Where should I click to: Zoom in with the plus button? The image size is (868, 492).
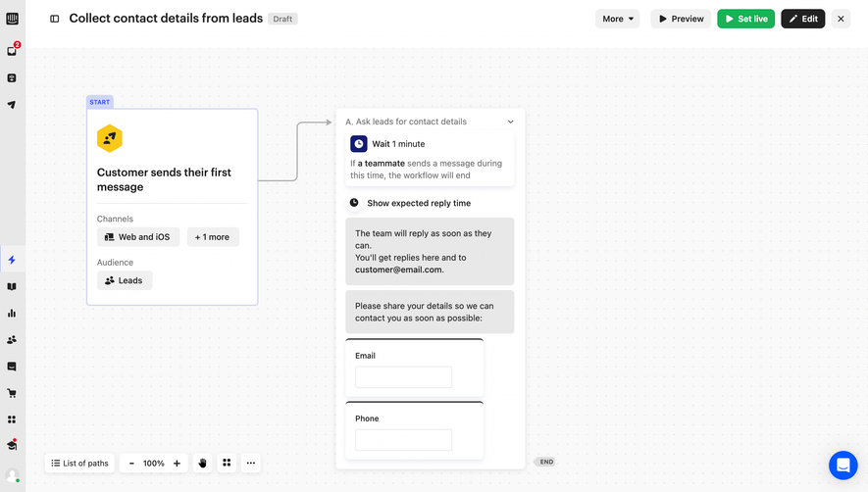[x=178, y=464]
